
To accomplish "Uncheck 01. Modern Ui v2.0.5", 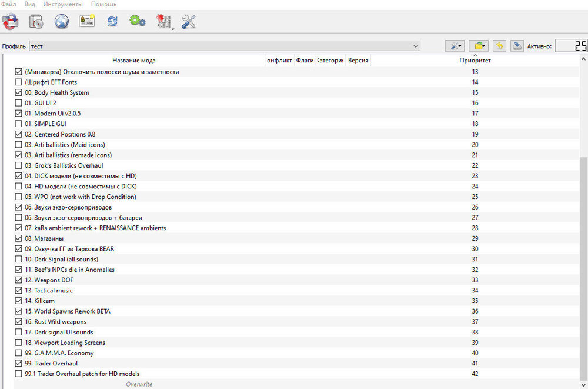I will (x=18, y=114).
